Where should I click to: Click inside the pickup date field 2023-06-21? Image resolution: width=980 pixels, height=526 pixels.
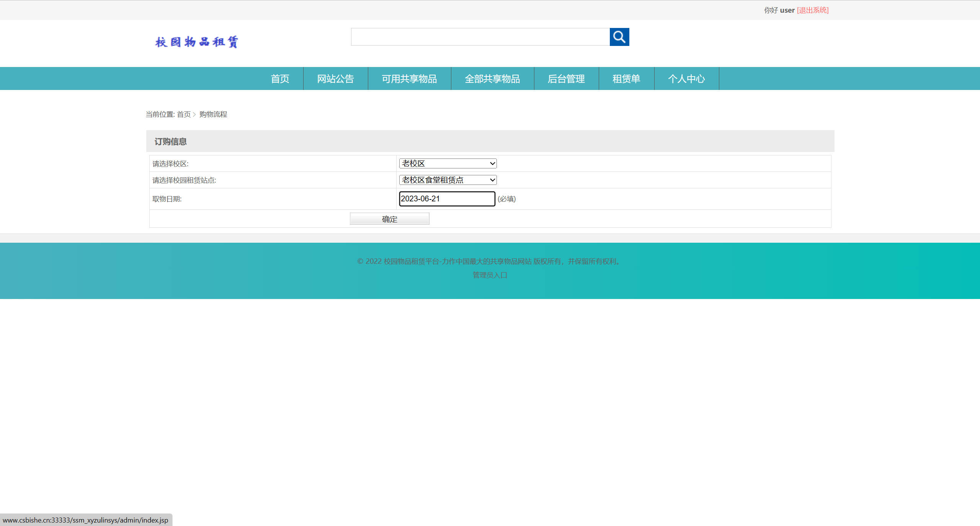pos(447,199)
